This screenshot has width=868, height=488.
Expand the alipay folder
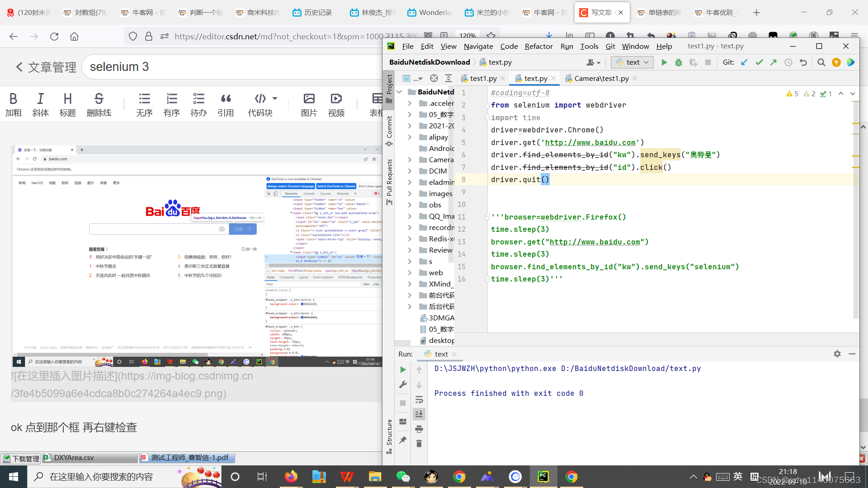pos(410,137)
